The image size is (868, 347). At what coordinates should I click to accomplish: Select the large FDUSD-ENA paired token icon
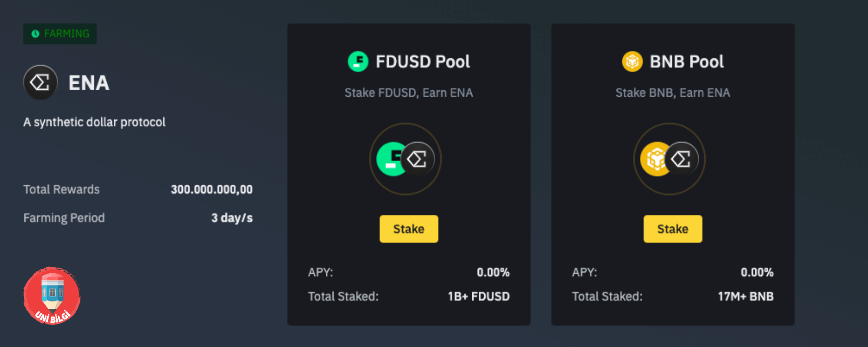coord(405,159)
